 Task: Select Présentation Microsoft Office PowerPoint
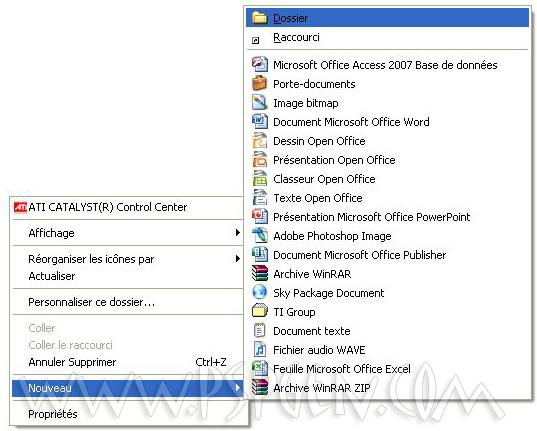click(x=387, y=217)
